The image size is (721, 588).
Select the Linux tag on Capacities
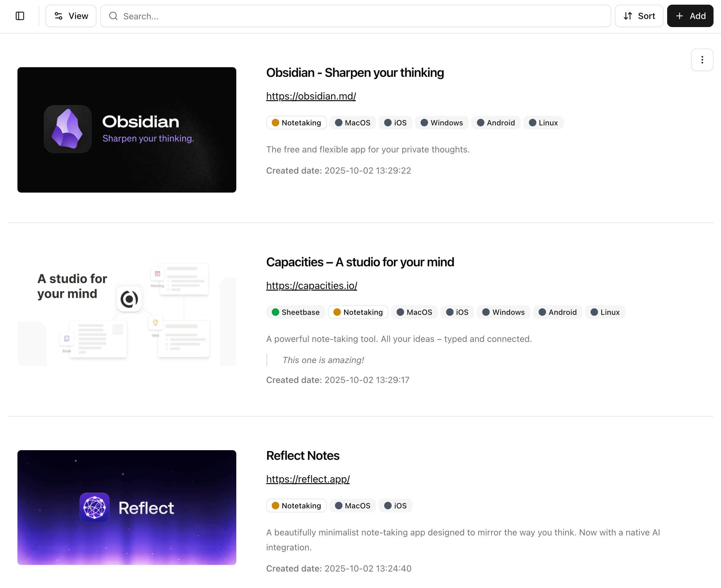(x=605, y=312)
